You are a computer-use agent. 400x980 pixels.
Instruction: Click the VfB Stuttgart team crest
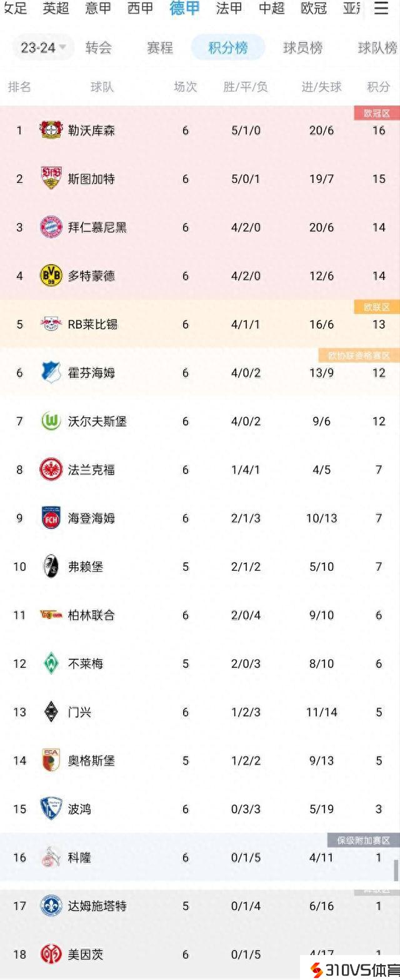[x=51, y=179]
